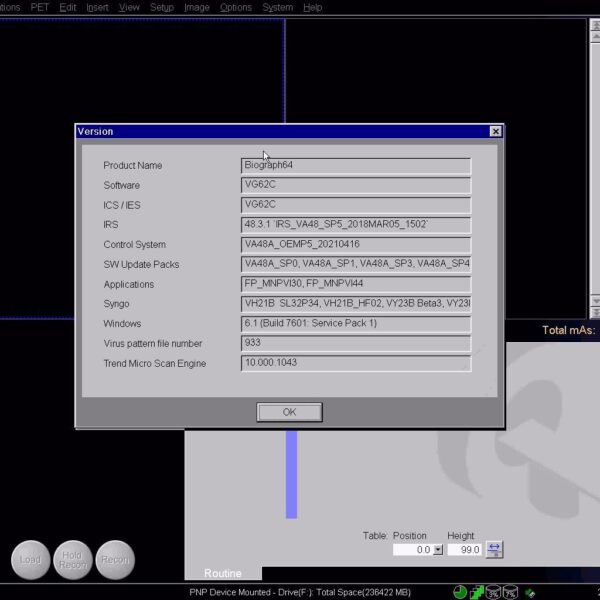This screenshot has height=600, width=600.
Task: Click the green staircase status icon
Action: (476, 592)
